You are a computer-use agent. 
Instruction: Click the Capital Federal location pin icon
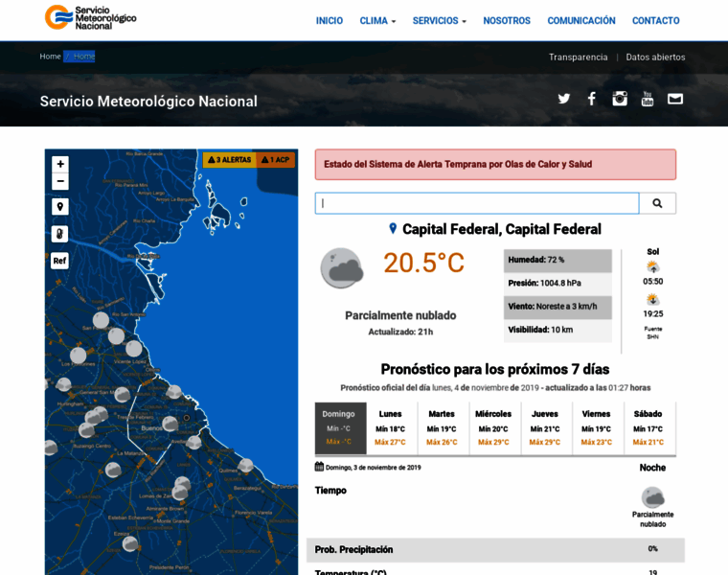(x=393, y=228)
